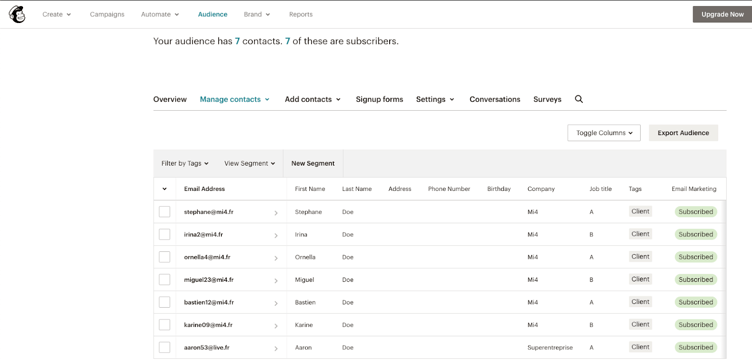Tick the checkbox for ornella4@mi4.fr
Screen dimensions: 752x363
click(164, 257)
